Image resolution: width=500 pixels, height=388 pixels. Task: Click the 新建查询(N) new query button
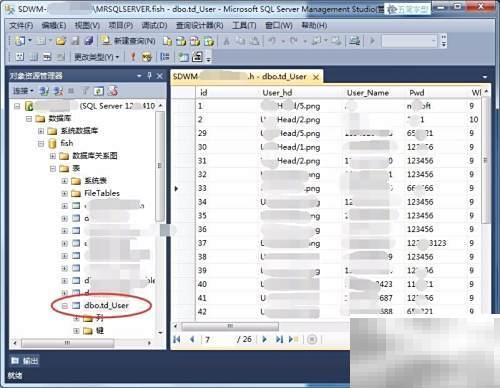(x=129, y=41)
